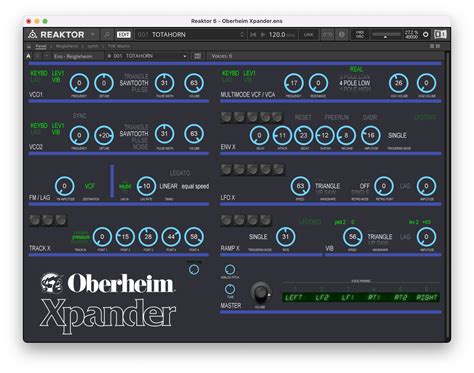
Task: Open the LFO X retrig mode OFF selector
Action: tap(365, 186)
